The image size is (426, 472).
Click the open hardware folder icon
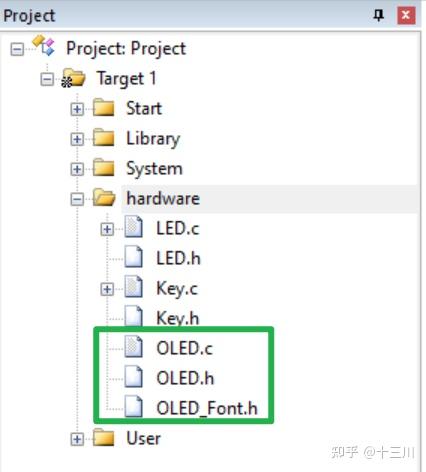[104, 197]
